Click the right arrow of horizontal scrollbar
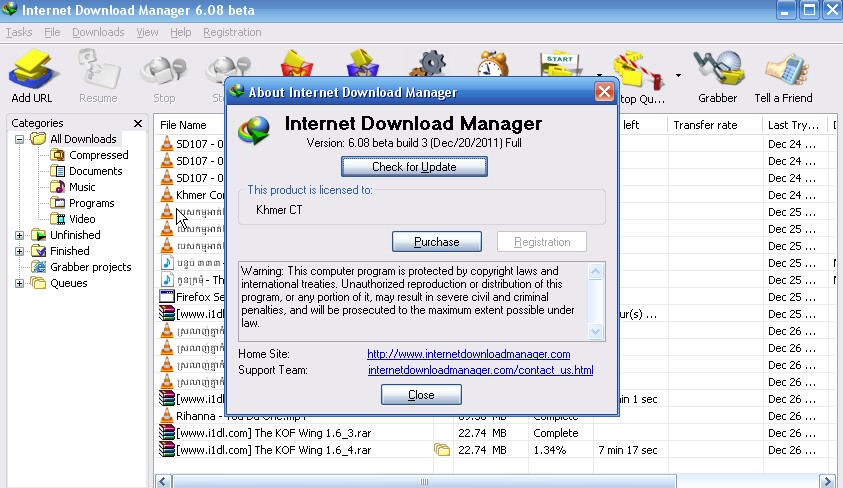This screenshot has width=843, height=488. (827, 481)
